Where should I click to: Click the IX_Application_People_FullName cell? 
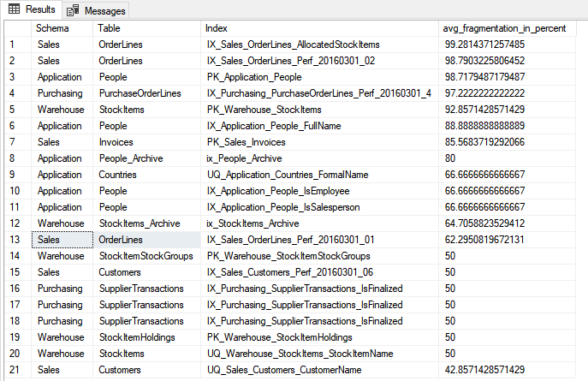(319, 126)
